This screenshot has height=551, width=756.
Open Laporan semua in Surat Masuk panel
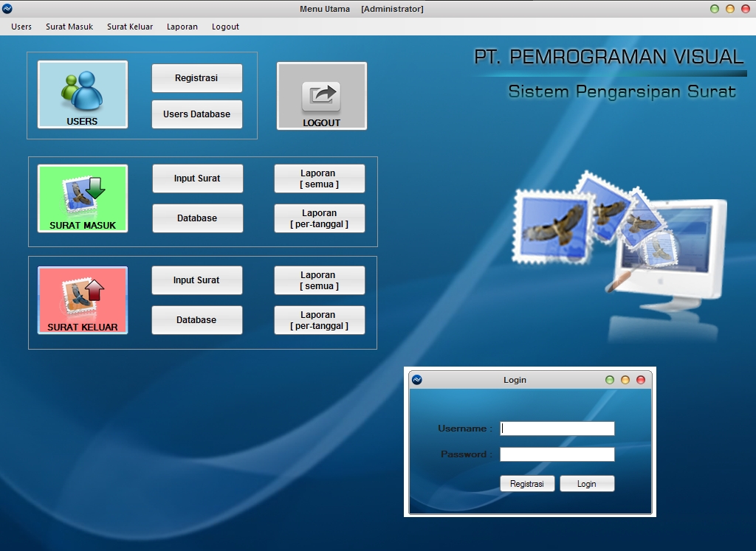click(319, 179)
